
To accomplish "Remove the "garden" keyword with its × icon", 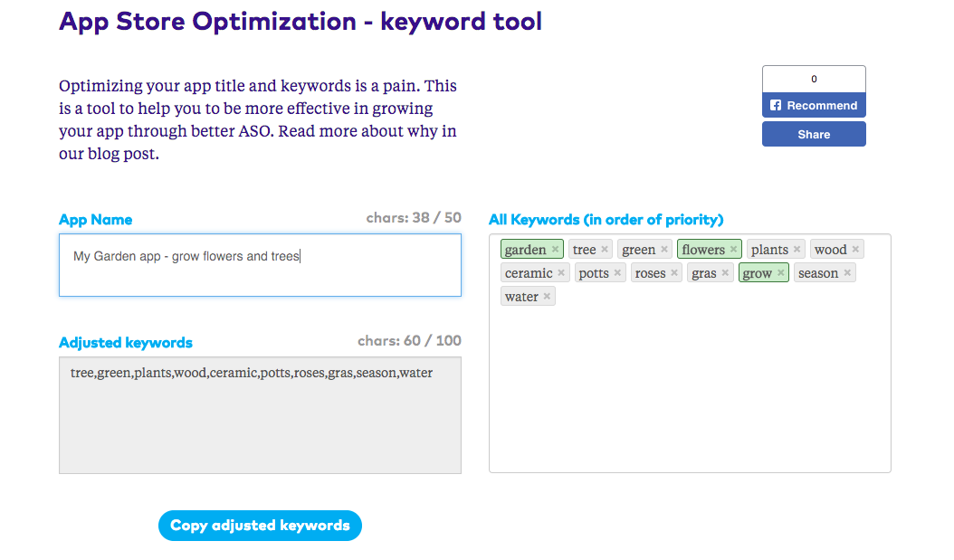I will pos(555,250).
